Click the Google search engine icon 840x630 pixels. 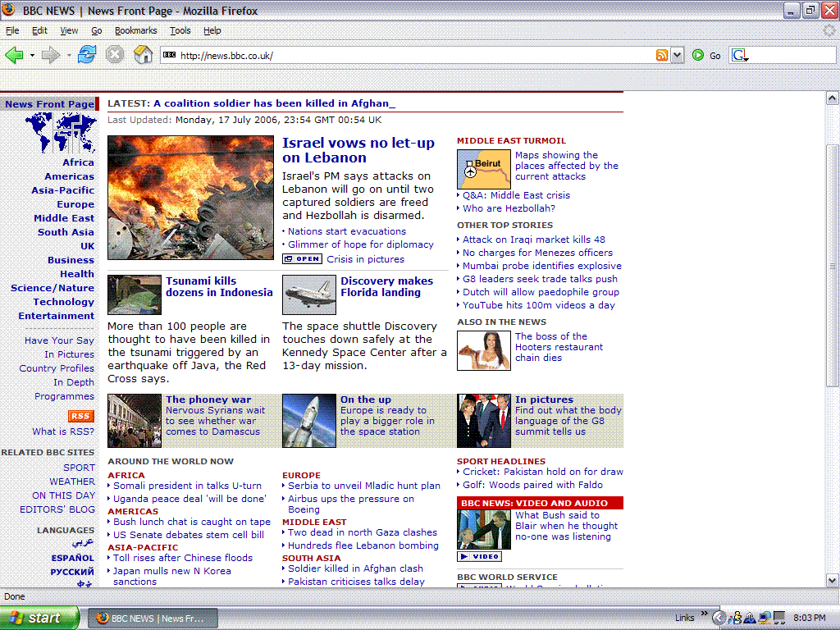(x=739, y=55)
